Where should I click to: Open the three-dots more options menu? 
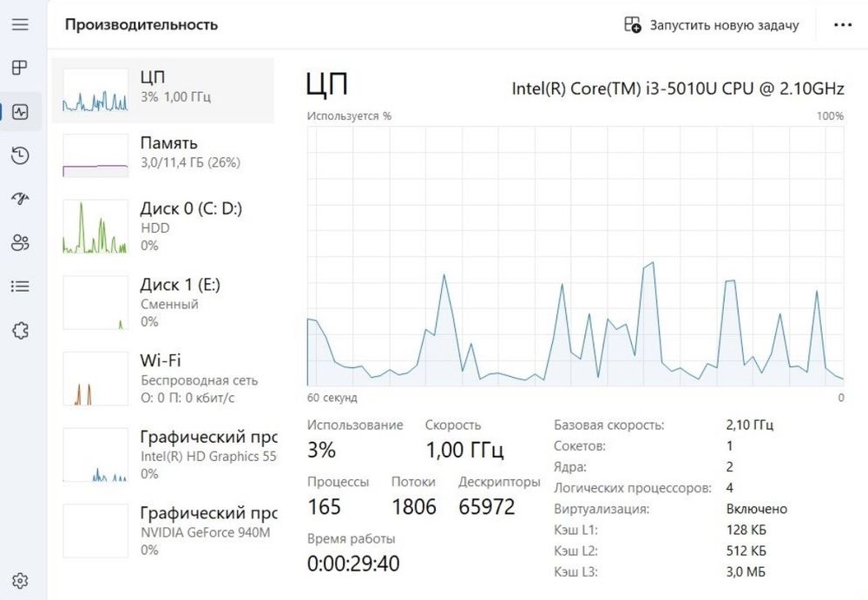[x=843, y=25]
